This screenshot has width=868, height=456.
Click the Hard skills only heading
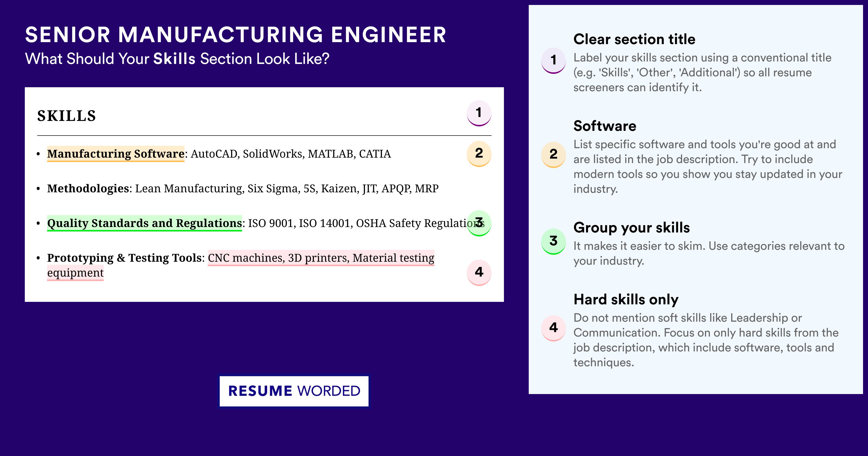point(626,299)
